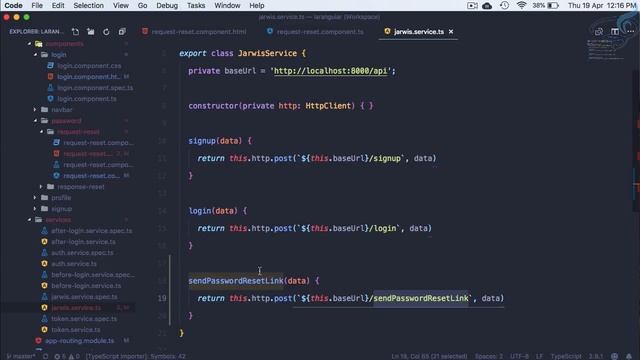Click the Spaces: 2 indentation setting
640x360 pixels.
point(489,356)
